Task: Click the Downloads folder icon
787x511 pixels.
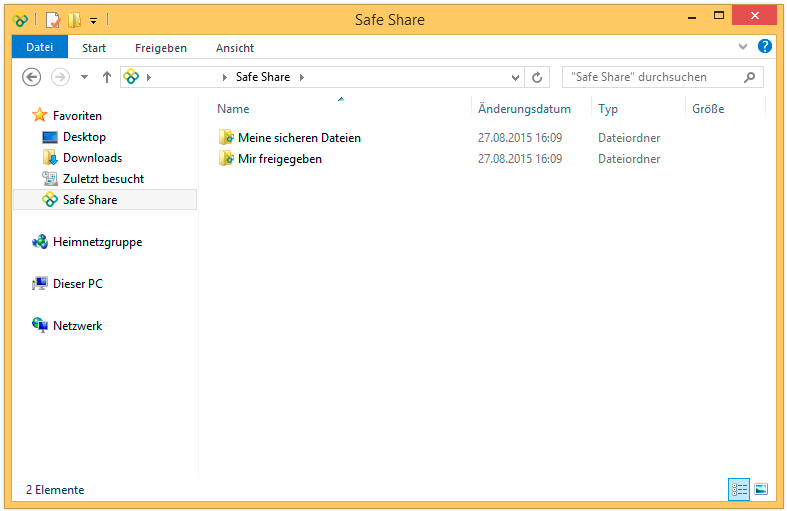Action: [x=50, y=157]
